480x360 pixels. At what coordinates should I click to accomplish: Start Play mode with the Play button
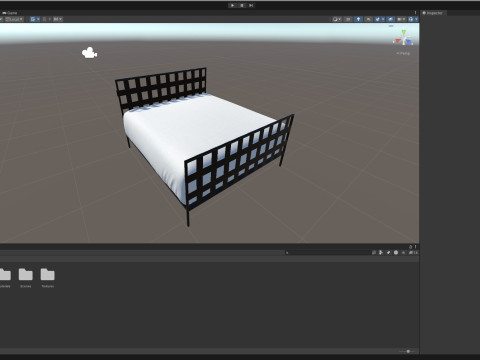(232, 5)
